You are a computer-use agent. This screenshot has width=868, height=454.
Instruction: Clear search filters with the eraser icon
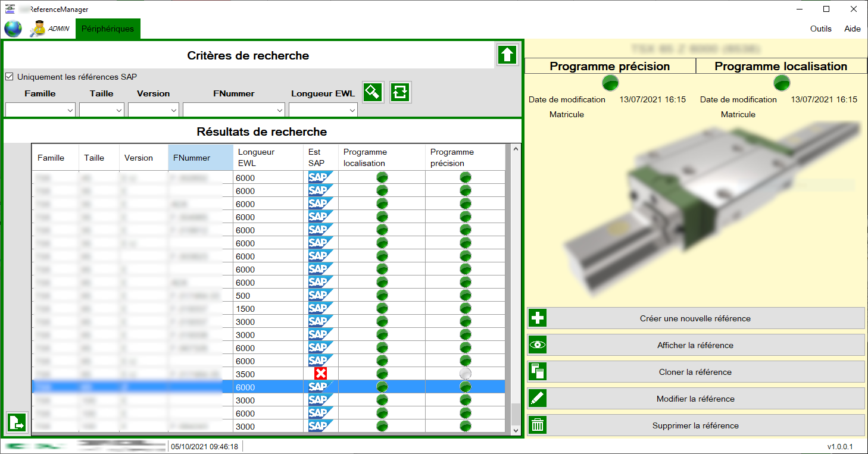coord(373,92)
